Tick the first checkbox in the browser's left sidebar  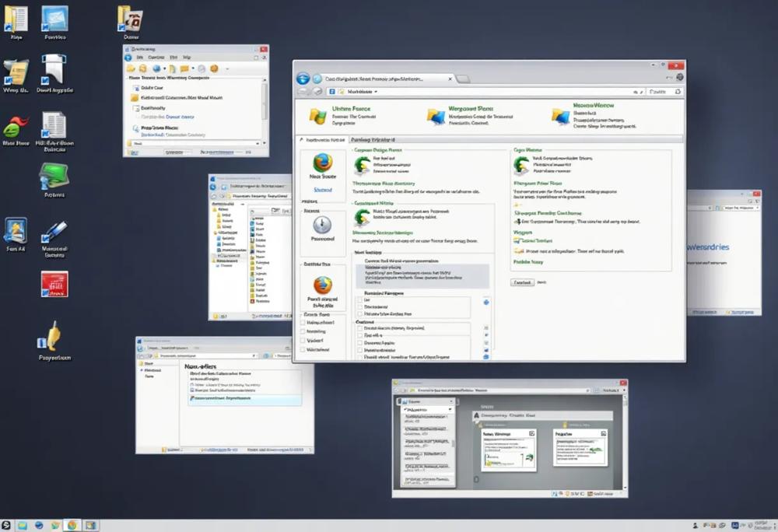[x=303, y=323]
